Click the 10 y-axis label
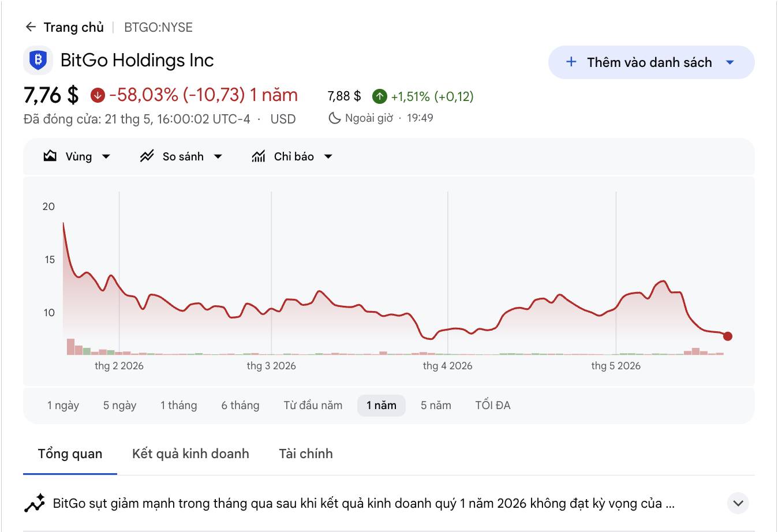This screenshot has height=532, width=778. coord(49,313)
